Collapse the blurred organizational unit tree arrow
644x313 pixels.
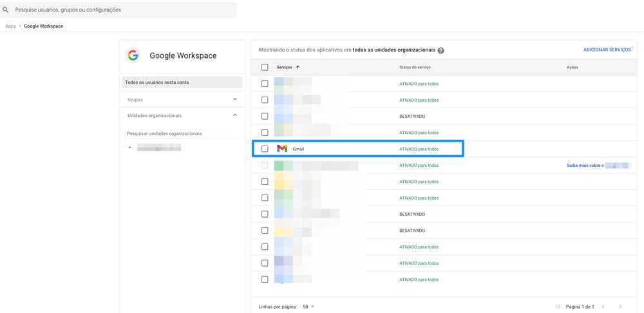130,147
